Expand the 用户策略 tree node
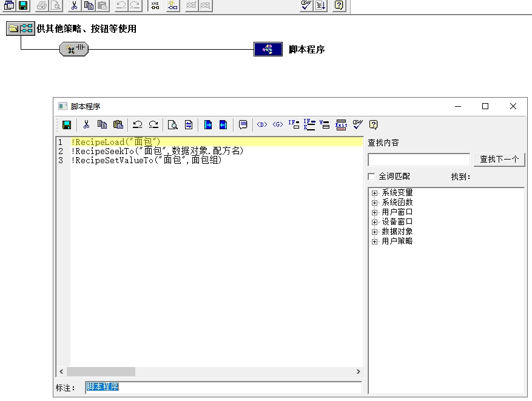Screen dimensions: 532x401 (x=374, y=241)
